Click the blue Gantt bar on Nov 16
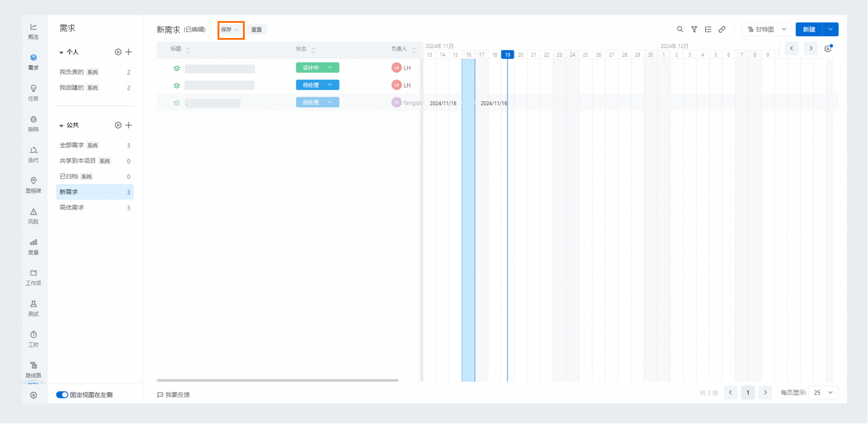 pyautogui.click(x=468, y=221)
